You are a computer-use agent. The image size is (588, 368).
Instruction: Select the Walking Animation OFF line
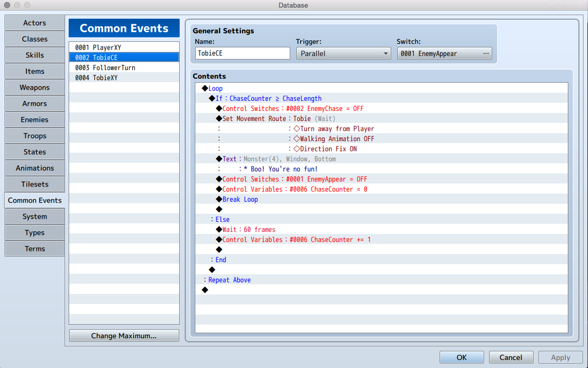point(382,139)
